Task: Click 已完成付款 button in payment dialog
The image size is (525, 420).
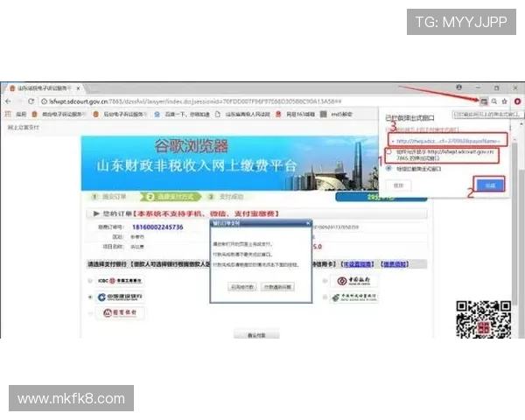Action: (242, 287)
